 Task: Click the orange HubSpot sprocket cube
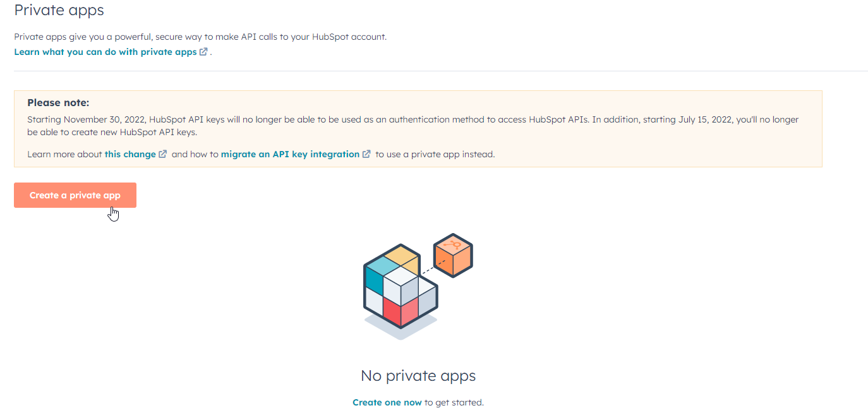coord(454,255)
